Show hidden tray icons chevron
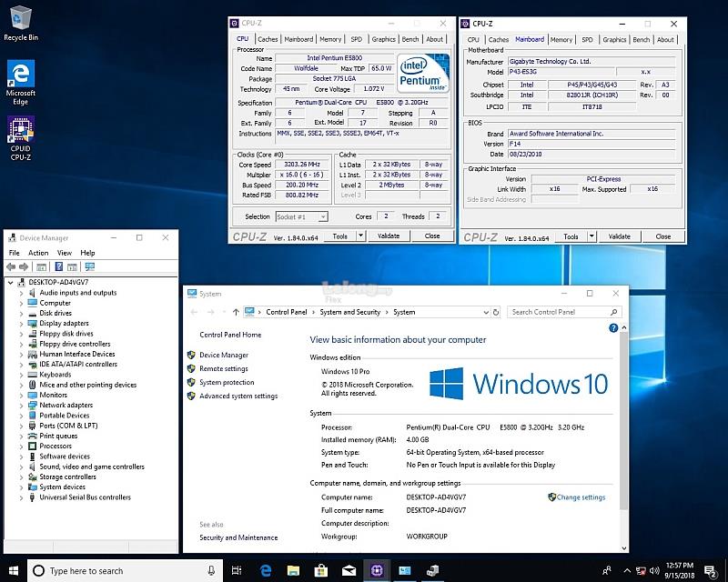Screen dimensions: 728x582 (627, 571)
